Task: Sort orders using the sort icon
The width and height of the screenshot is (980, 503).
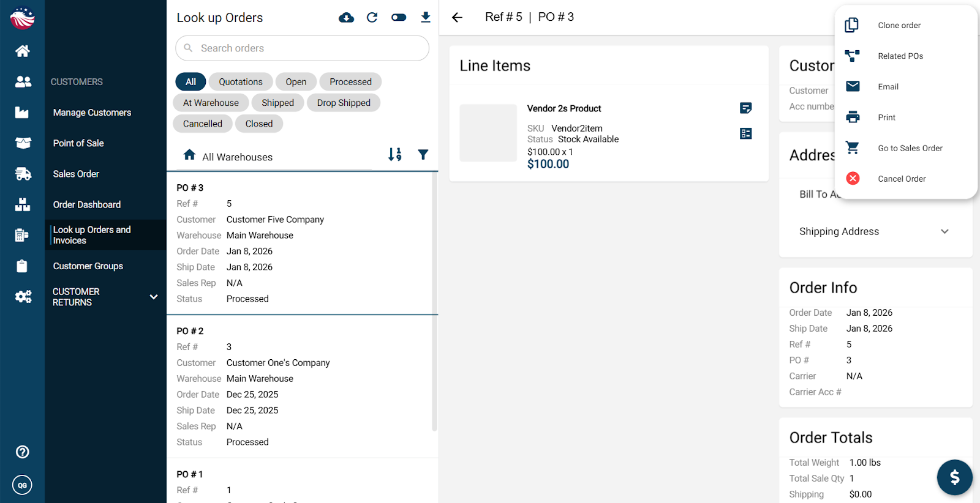Action: pos(395,154)
